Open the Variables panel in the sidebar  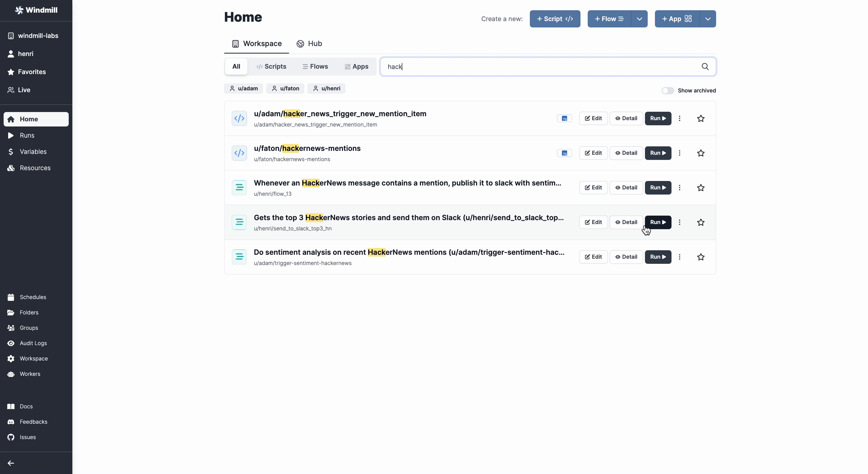34,151
